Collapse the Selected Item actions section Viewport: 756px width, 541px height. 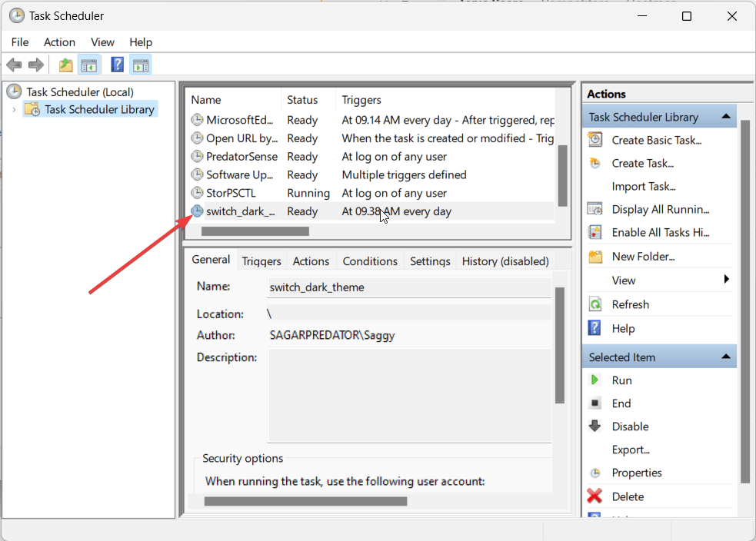[x=726, y=357]
